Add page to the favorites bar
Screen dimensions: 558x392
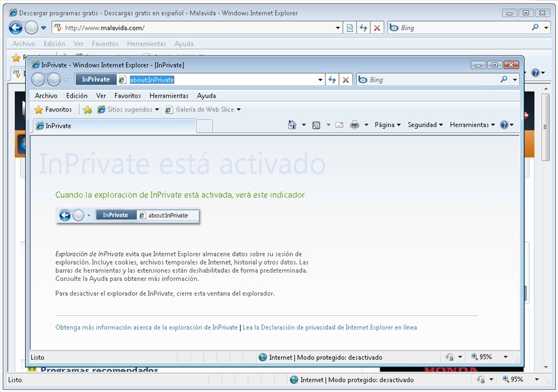coord(87,109)
